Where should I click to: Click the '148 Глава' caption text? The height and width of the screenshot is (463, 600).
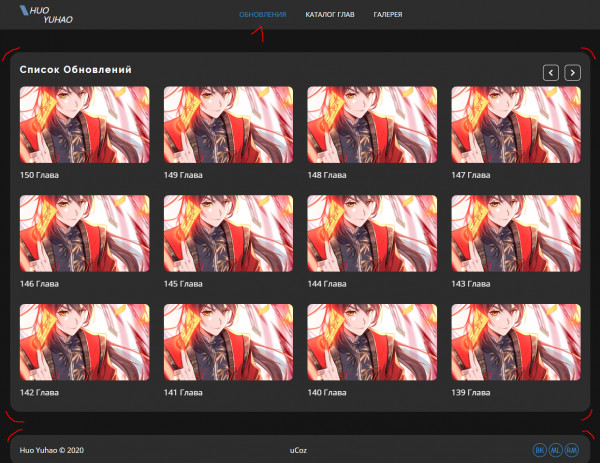(x=327, y=175)
